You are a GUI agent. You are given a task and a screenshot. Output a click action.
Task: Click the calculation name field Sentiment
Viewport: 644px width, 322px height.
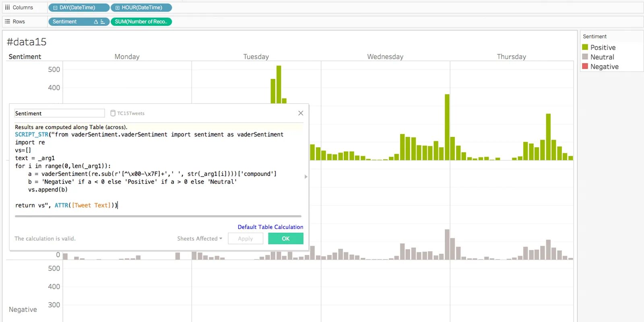coord(60,114)
